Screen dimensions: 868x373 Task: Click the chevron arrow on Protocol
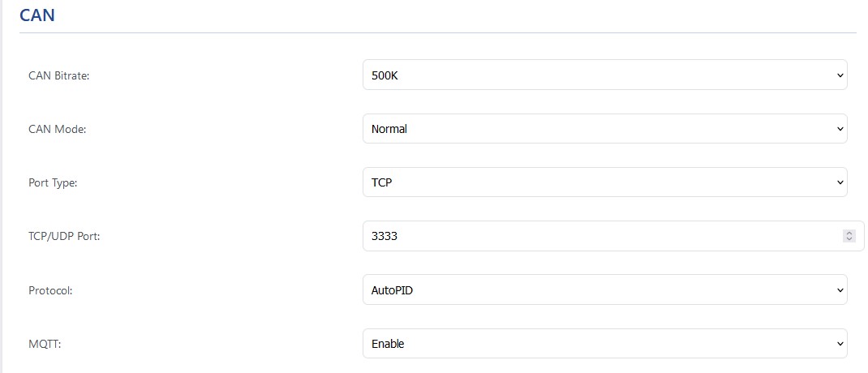pos(840,290)
